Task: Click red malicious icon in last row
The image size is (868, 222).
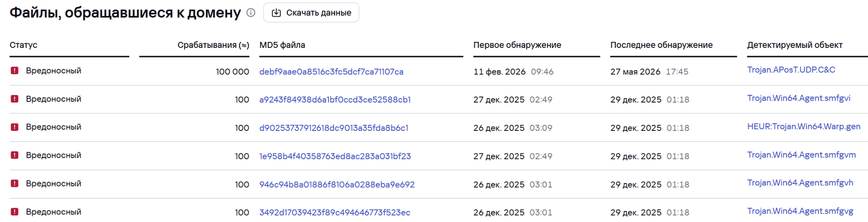Action: 14,212
